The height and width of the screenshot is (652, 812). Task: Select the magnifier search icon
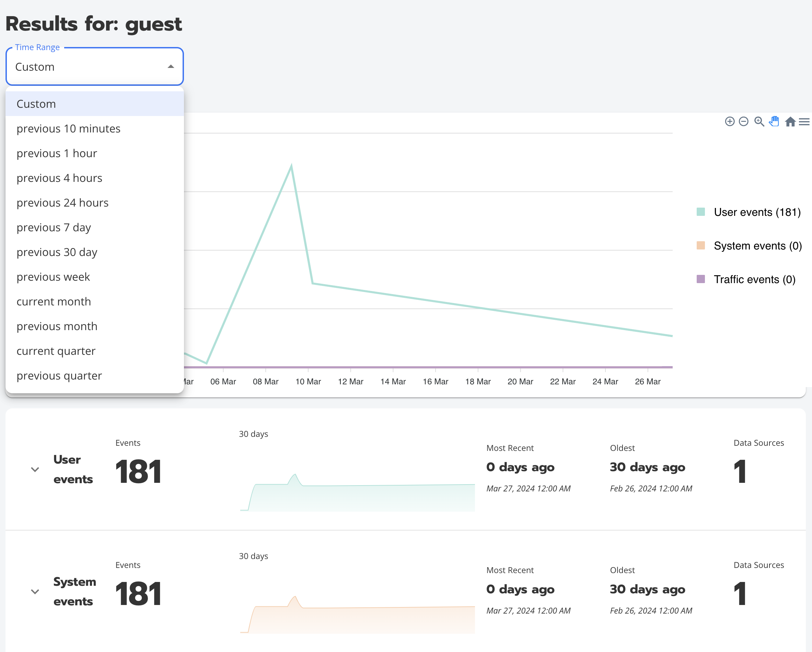pos(759,122)
